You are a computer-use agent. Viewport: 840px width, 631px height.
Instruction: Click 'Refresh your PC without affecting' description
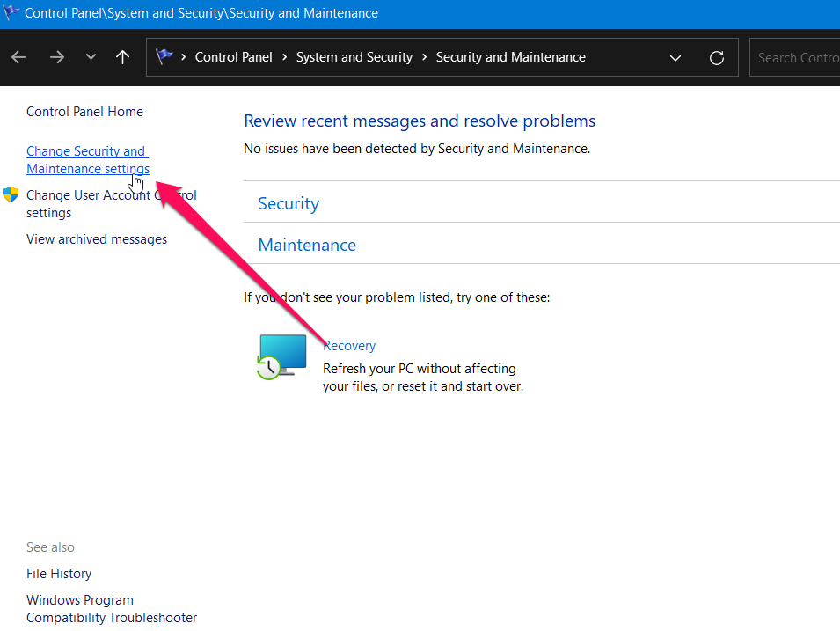pyautogui.click(x=423, y=378)
